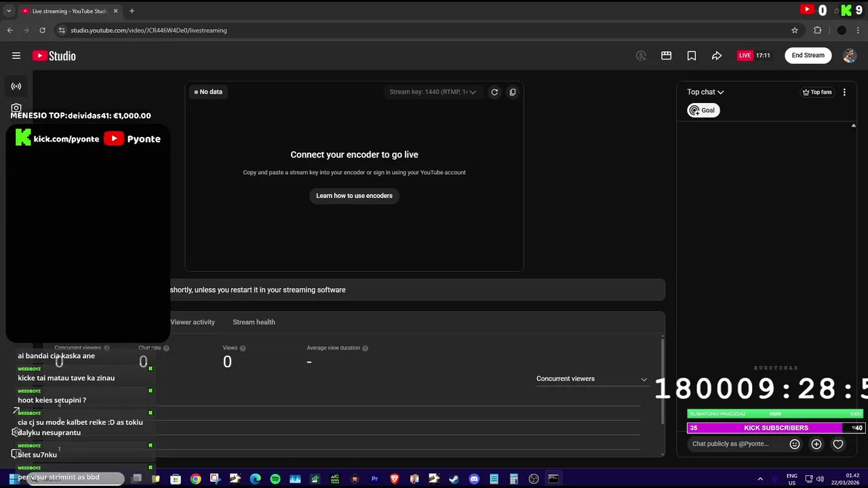Reset the stream key with refresh icon
Screen dimensions: 868x488
pos(494,92)
